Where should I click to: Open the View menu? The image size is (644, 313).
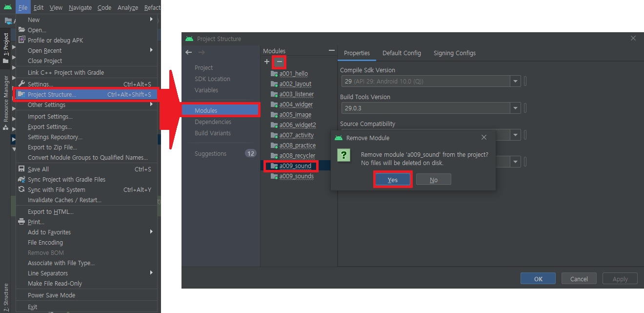(x=56, y=7)
